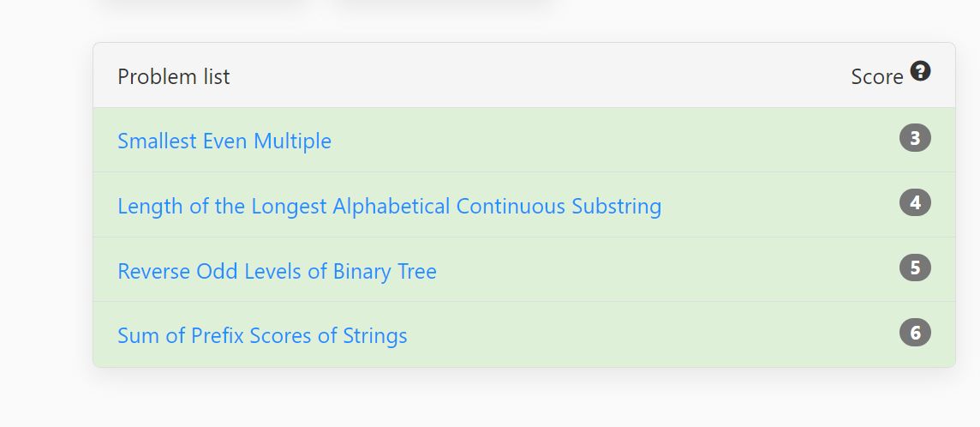Image resolution: width=980 pixels, height=427 pixels.
Task: Open the Sum of Prefix Scores of Strings problem
Action: pos(262,336)
